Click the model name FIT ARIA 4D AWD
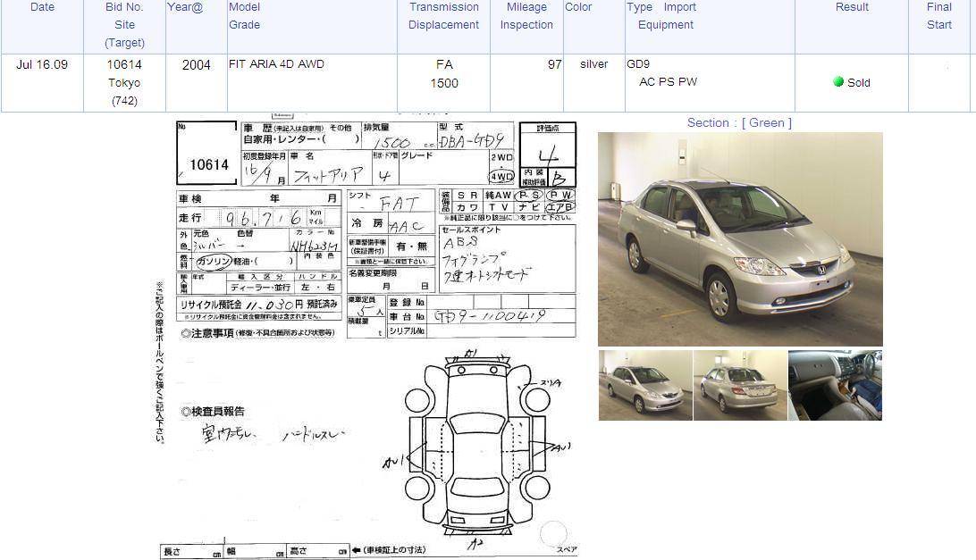This screenshot has width=976, height=560. pos(276,64)
